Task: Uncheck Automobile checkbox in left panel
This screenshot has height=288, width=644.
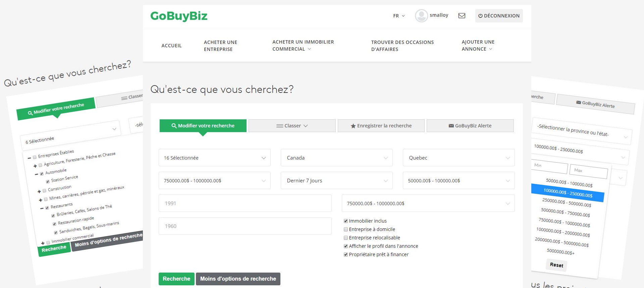Action: pyautogui.click(x=42, y=174)
